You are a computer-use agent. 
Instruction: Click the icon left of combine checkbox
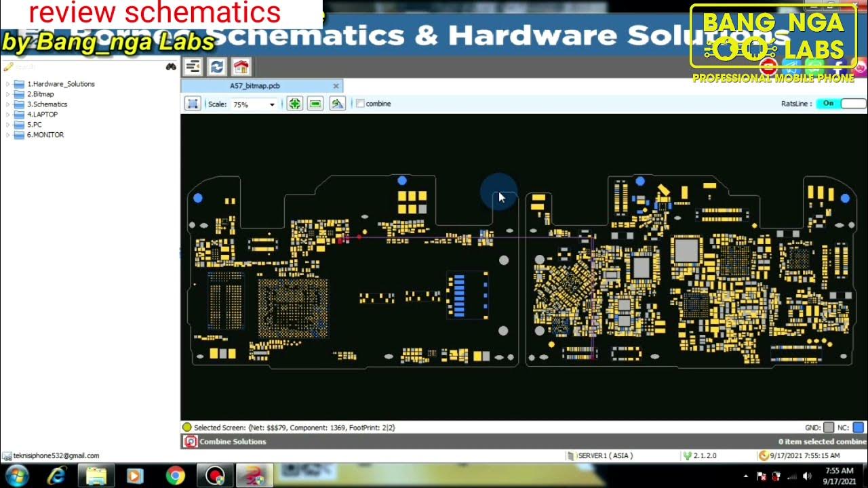click(337, 104)
